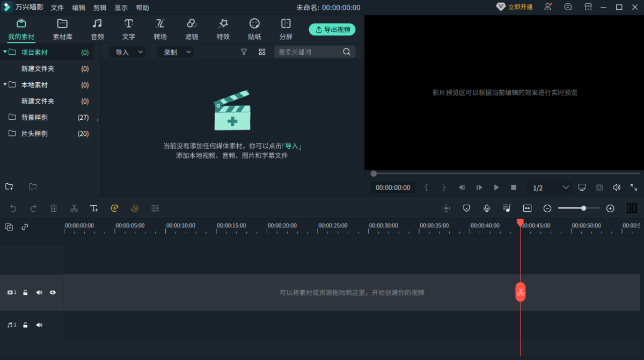Click the delete clip trash icon

(x=54, y=208)
